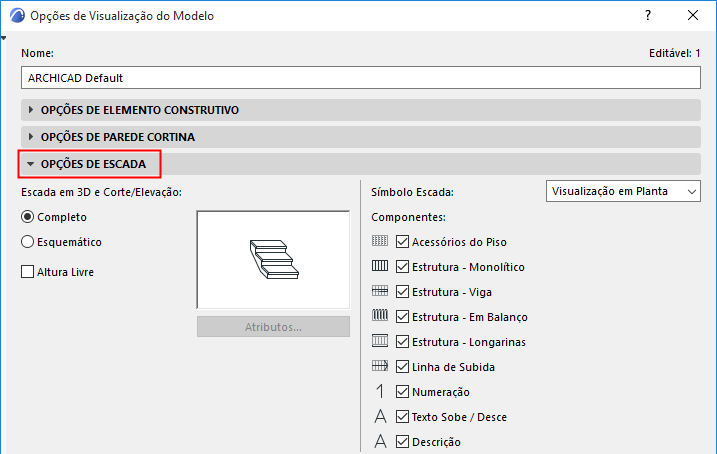
Task: Click the Texto Sobe / Desce 'A' icon
Action: tap(380, 417)
